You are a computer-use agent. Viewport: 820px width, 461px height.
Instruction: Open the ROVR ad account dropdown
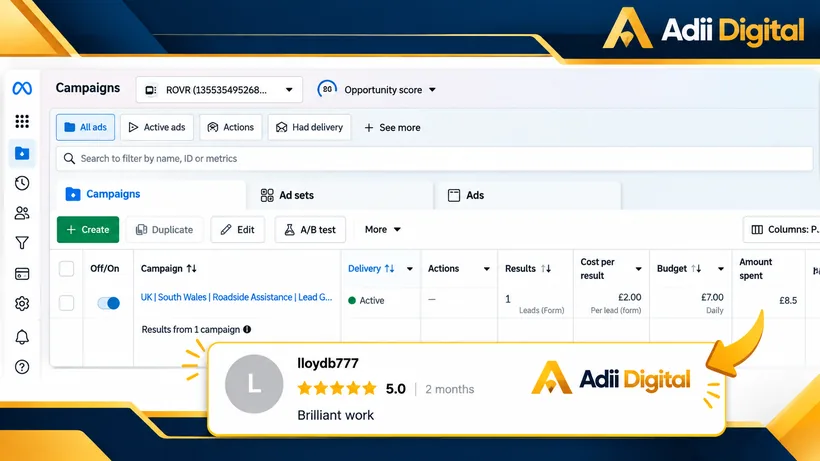pos(219,90)
